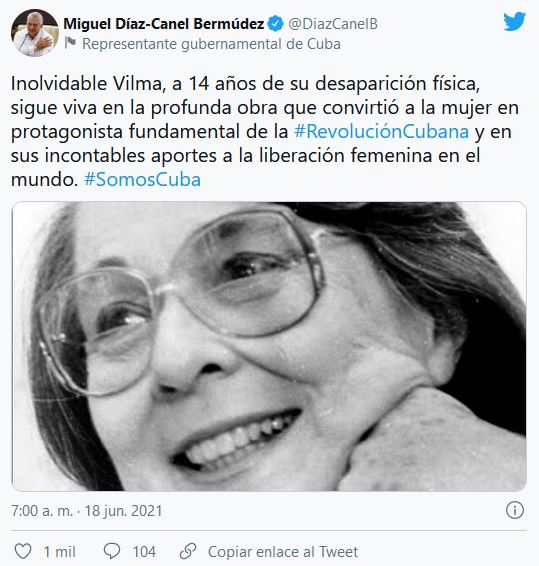Click the 1 mil likes count

60,552
